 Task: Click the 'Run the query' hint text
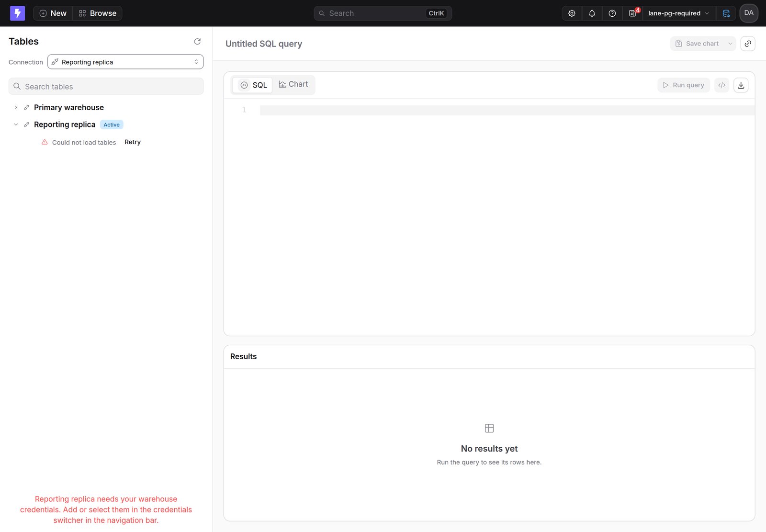[489, 462]
